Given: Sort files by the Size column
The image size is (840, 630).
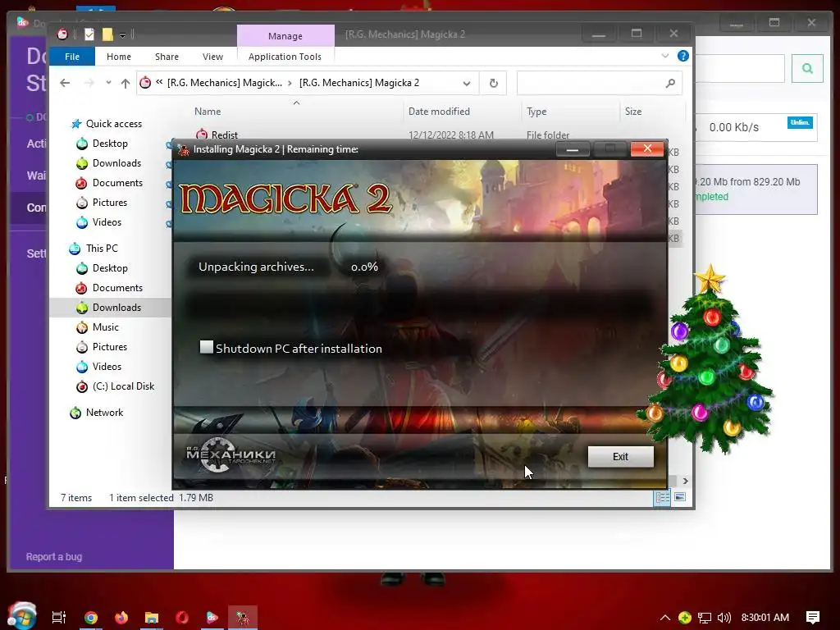Looking at the screenshot, I should coord(633,112).
